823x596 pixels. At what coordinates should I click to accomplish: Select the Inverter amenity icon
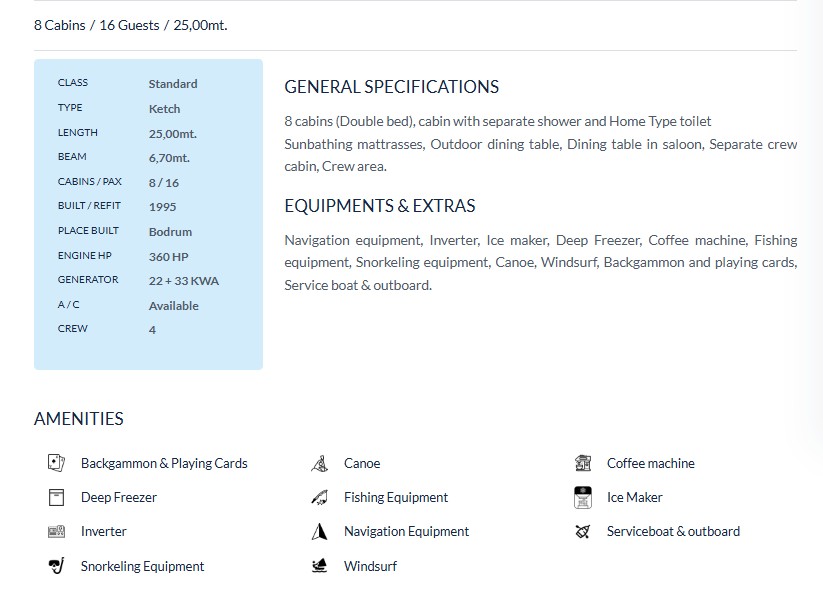click(56, 531)
